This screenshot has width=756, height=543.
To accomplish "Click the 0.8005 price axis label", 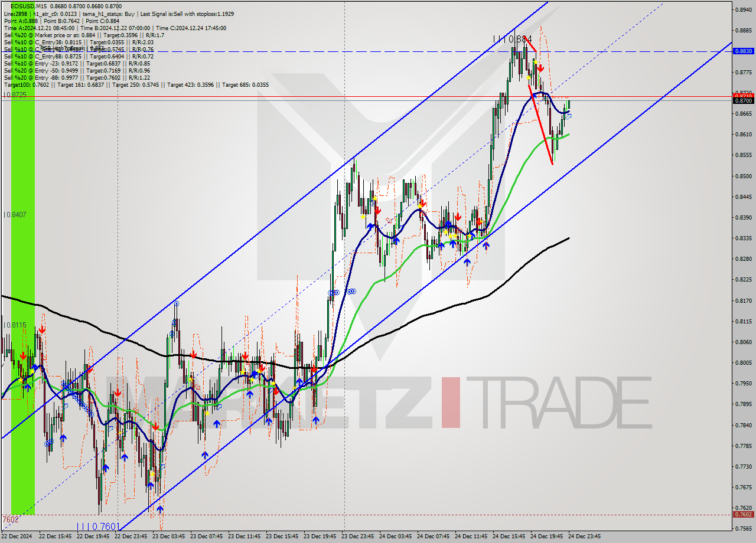I will (742, 363).
